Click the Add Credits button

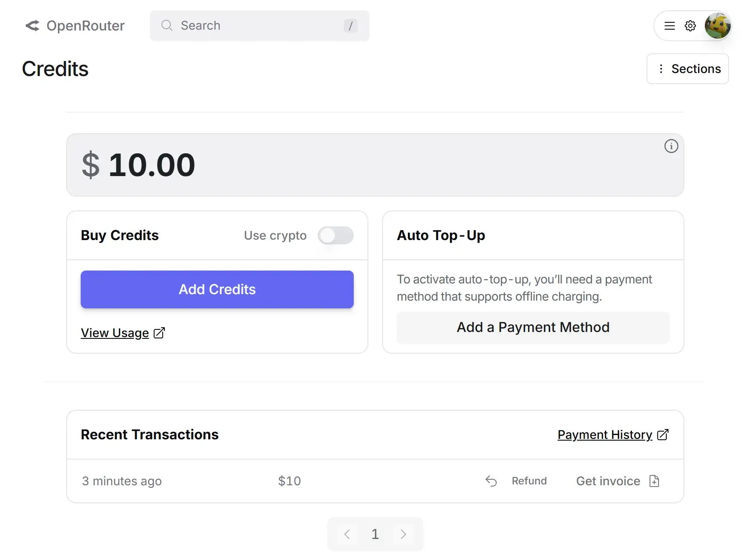click(x=217, y=289)
